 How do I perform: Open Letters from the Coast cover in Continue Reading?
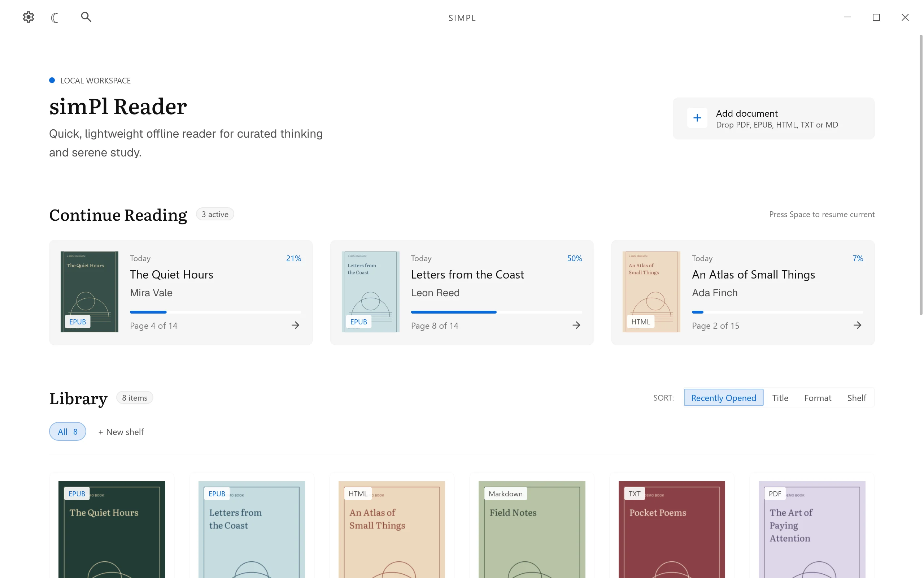pos(370,292)
